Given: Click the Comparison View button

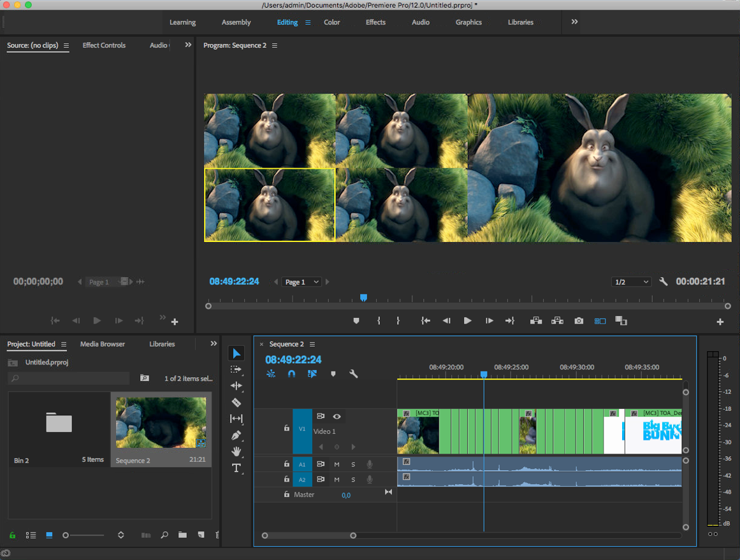Looking at the screenshot, I should tap(621, 321).
